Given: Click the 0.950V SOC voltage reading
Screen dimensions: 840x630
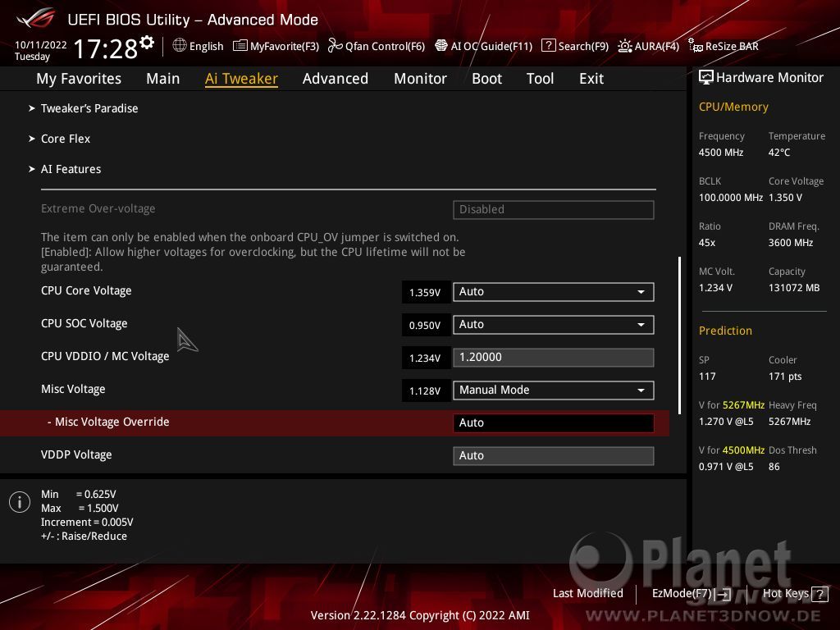Looking at the screenshot, I should (x=425, y=325).
